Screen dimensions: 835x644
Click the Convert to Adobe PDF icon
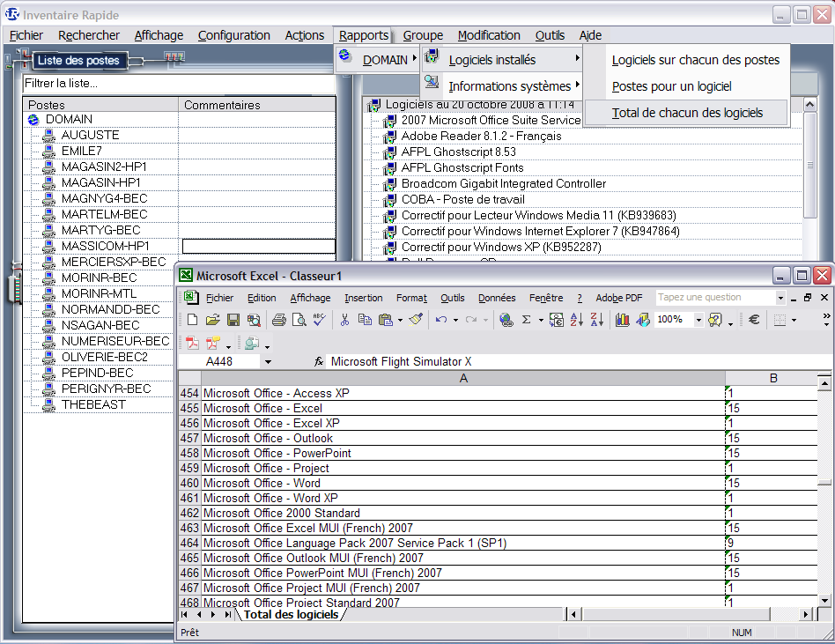(x=193, y=343)
